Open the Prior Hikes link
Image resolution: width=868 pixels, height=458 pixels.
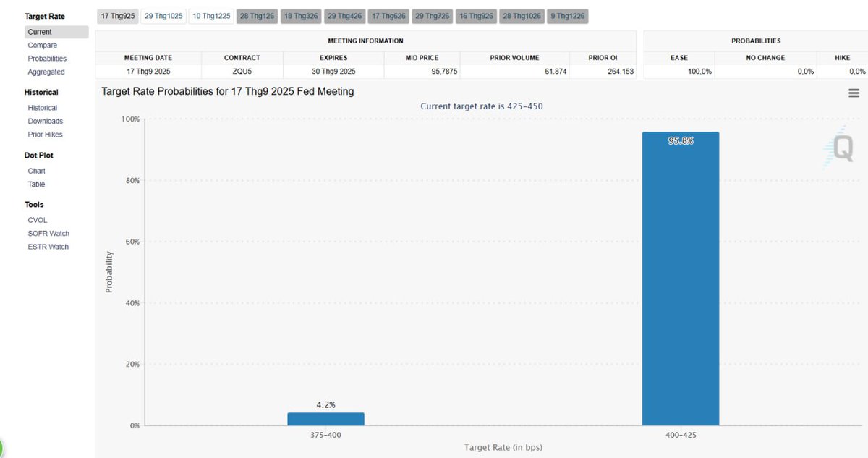click(x=45, y=135)
